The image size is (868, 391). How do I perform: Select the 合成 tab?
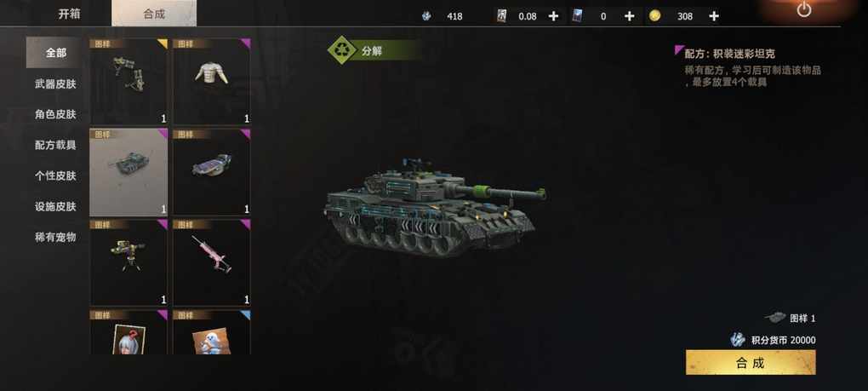154,14
